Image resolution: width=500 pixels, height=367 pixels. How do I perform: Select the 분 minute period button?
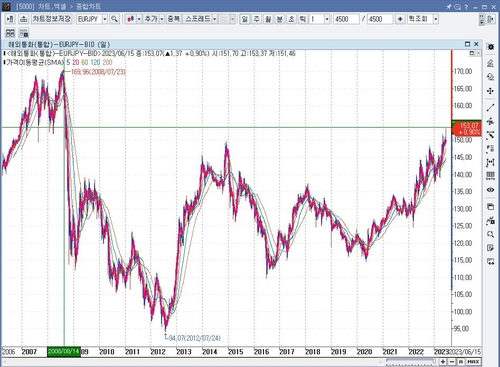click(280, 19)
